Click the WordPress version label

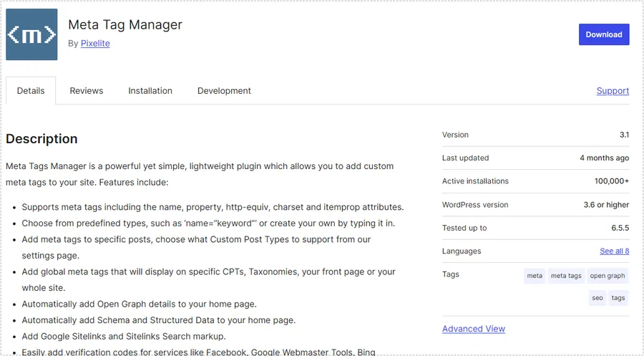click(475, 205)
